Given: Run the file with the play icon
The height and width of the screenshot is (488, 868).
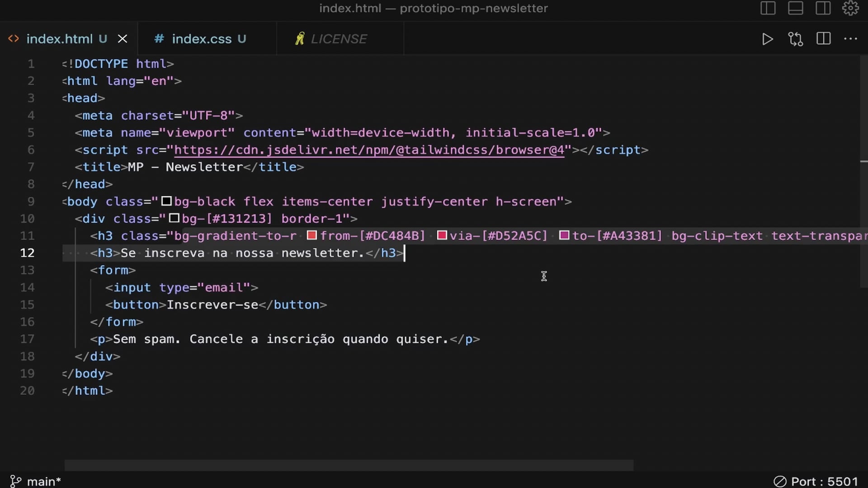Looking at the screenshot, I should click(x=767, y=39).
